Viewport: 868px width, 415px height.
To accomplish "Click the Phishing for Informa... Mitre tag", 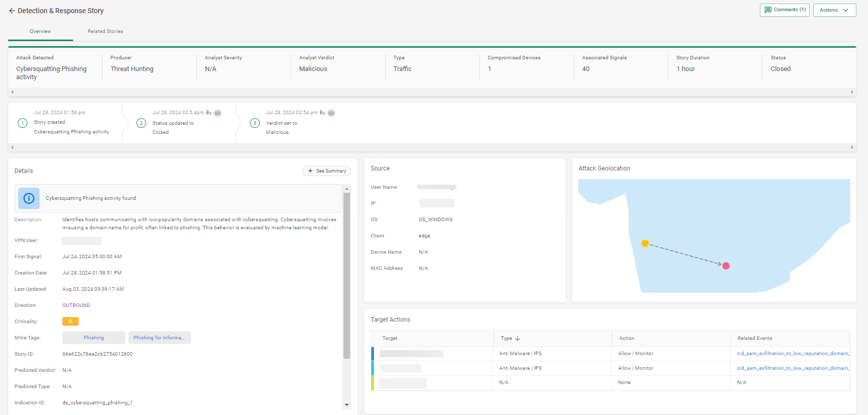I will click(x=159, y=338).
